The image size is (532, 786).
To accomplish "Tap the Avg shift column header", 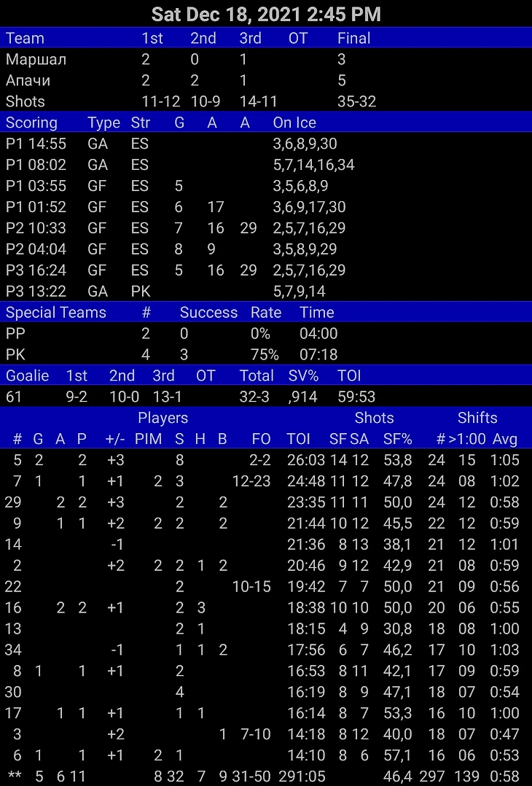I will 505,439.
